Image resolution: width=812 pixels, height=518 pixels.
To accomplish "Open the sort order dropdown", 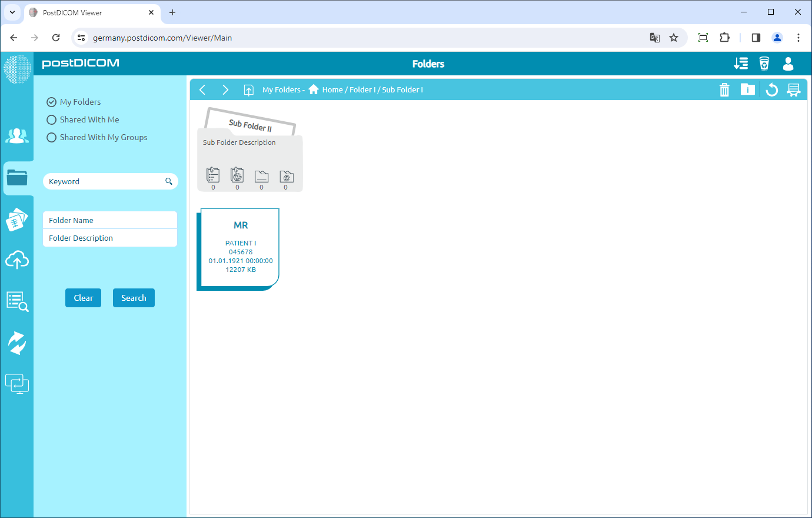I will point(741,63).
